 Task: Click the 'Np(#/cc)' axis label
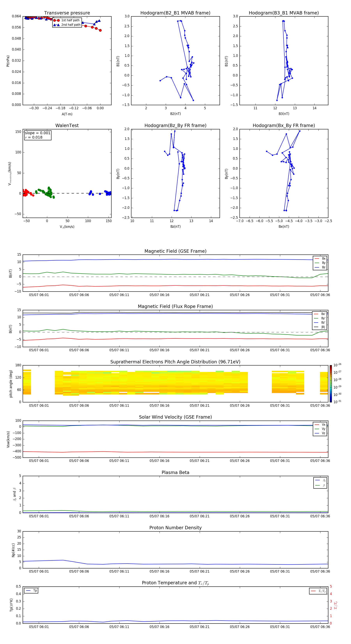coord(13,550)
